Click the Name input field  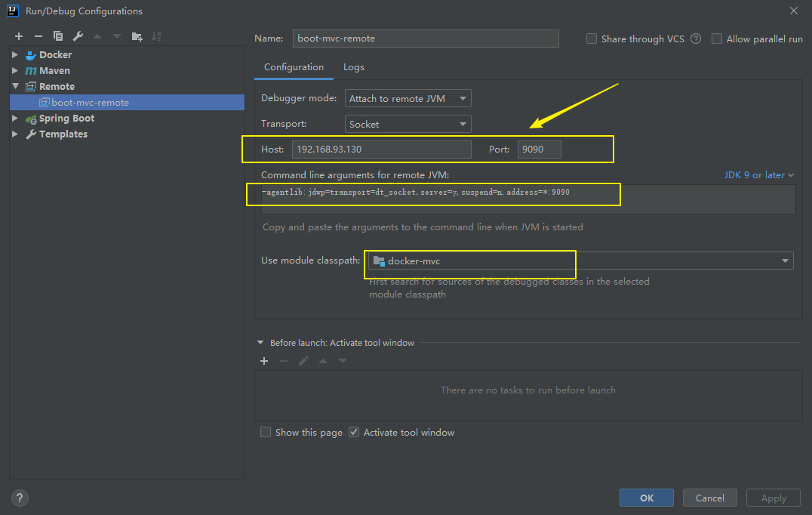point(426,39)
